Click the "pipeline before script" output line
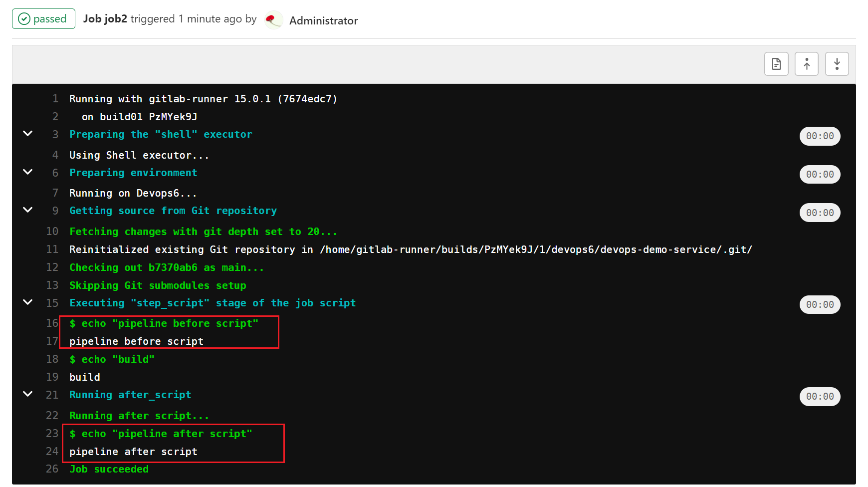 (x=136, y=341)
